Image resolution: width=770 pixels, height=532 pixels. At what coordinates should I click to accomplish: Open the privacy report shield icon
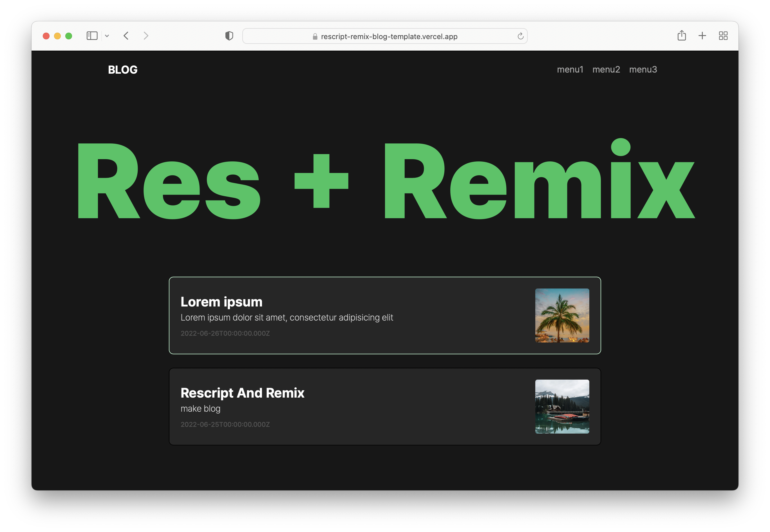click(229, 36)
